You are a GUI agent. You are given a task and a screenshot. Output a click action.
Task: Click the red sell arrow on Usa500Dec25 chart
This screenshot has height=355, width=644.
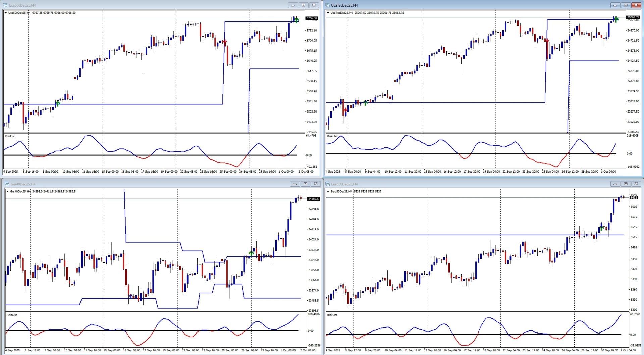(225, 42)
